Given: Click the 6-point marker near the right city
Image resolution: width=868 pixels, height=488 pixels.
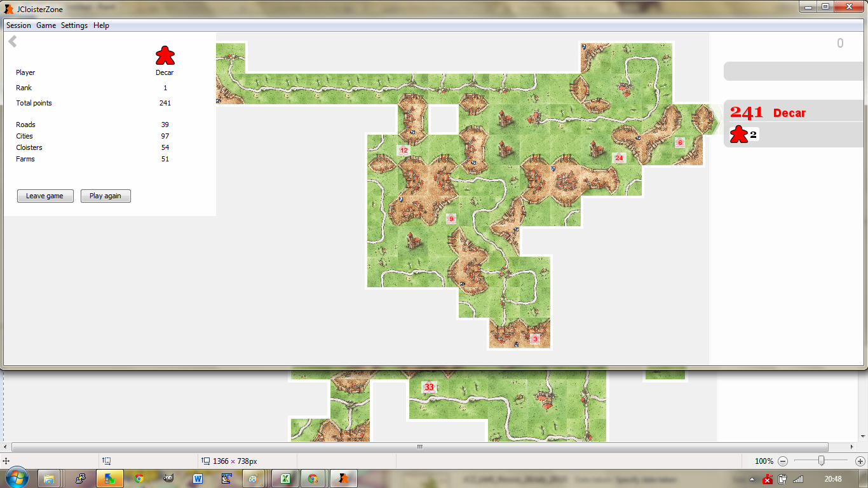Looking at the screenshot, I should click(x=679, y=143).
